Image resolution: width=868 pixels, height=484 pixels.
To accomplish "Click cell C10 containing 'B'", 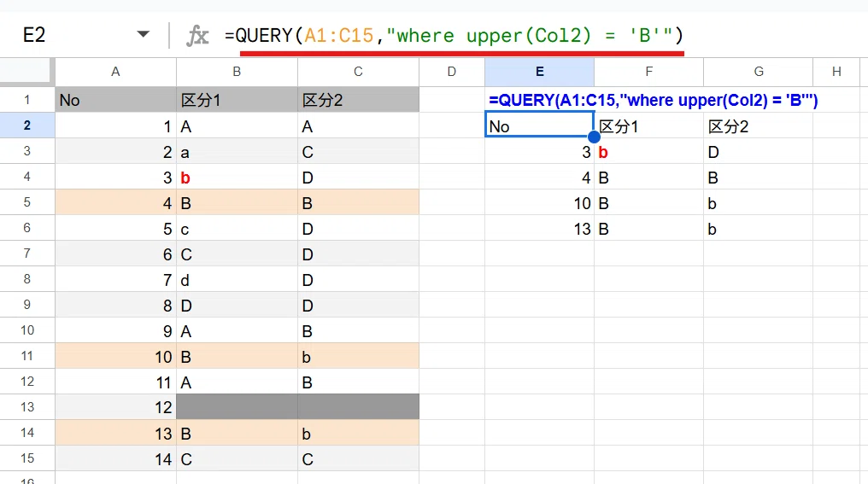I will coord(358,330).
